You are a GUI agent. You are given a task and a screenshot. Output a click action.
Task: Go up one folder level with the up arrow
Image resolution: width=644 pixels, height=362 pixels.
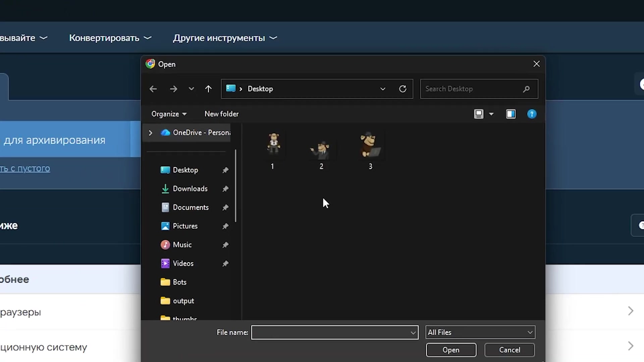pos(208,89)
